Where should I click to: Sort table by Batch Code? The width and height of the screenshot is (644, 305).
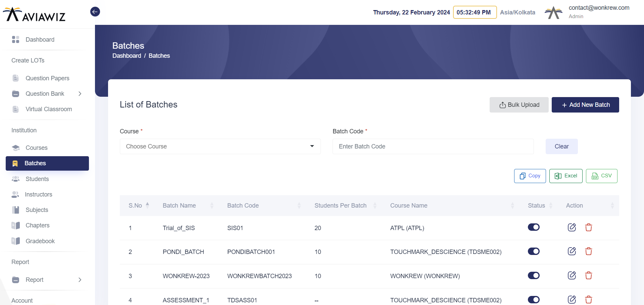coord(264,206)
